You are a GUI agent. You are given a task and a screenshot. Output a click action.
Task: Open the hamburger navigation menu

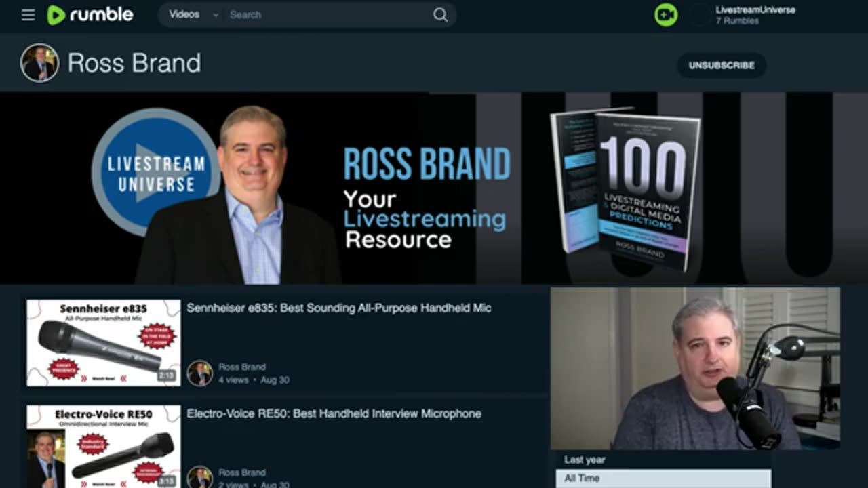(28, 15)
